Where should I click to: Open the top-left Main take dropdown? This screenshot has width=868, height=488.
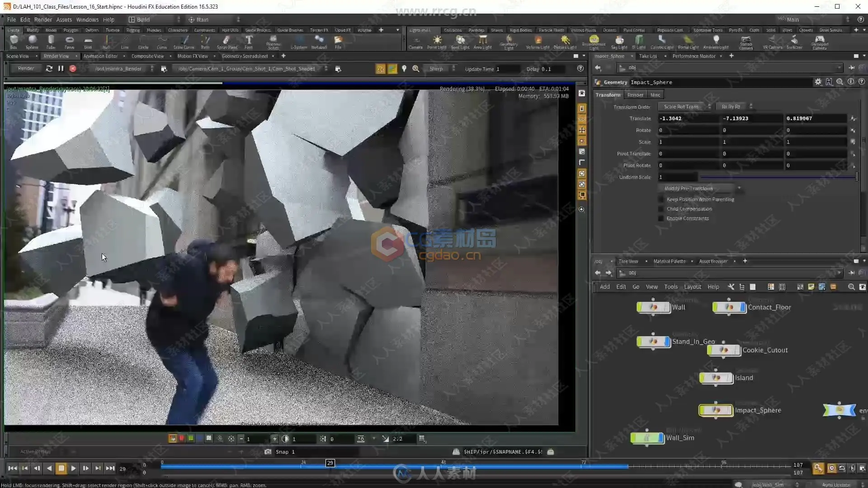213,19
